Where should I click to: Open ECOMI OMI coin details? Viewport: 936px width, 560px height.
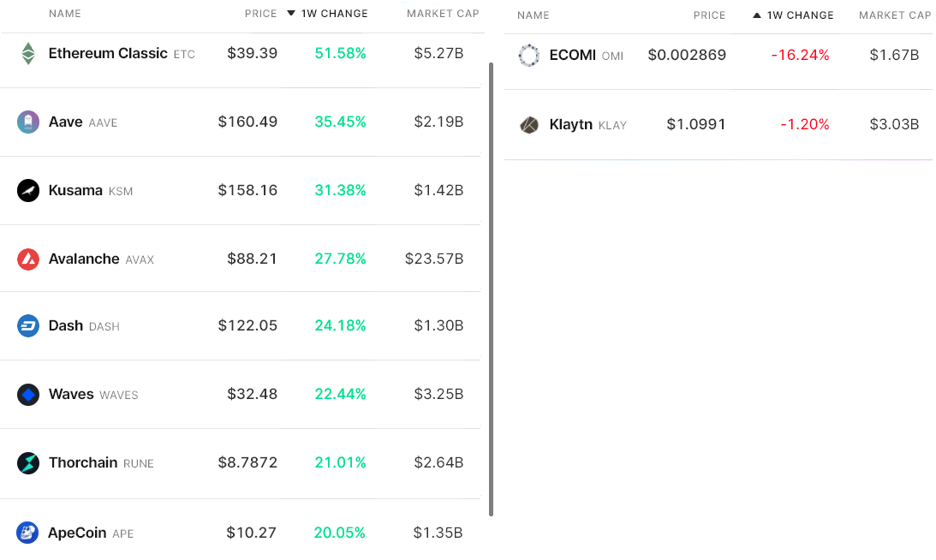point(587,55)
